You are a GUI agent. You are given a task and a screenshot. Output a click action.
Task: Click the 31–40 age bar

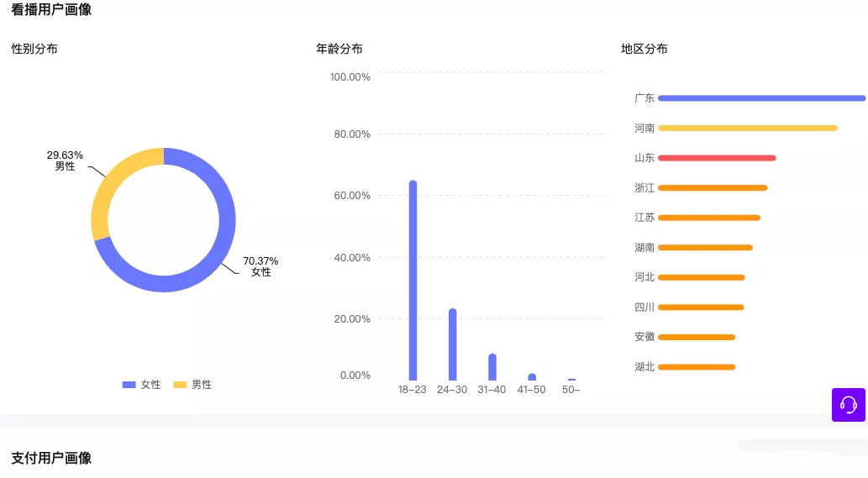click(492, 367)
